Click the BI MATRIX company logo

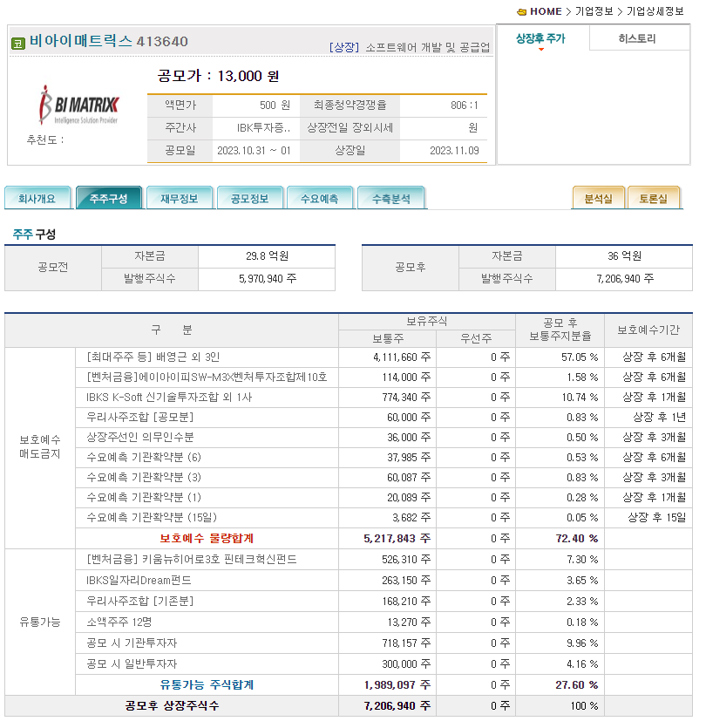point(78,105)
